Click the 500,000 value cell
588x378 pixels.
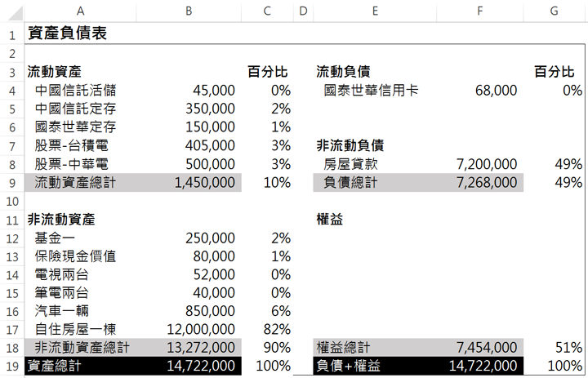(189, 164)
